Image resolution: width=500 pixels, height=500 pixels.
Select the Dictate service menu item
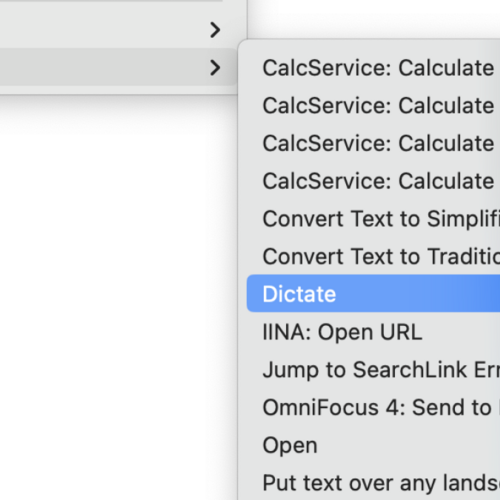[x=373, y=294]
